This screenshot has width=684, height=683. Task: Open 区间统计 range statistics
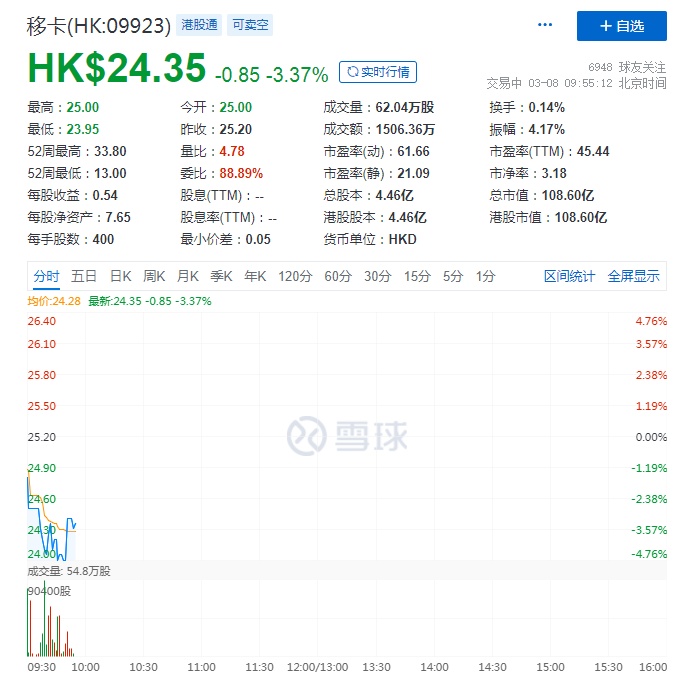coord(569,276)
